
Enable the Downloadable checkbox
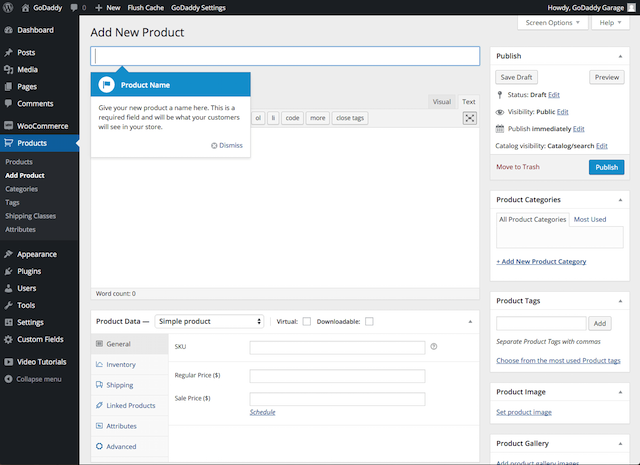coord(369,321)
